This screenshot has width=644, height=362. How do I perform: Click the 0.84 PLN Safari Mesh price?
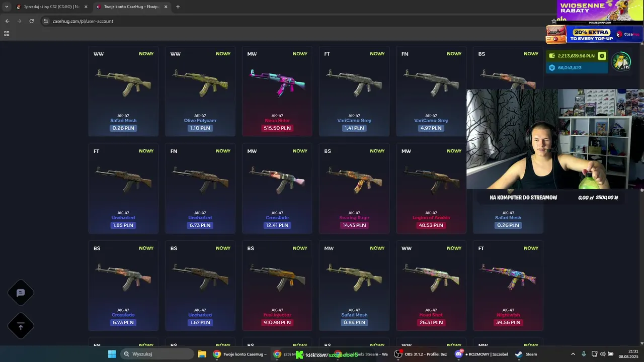pyautogui.click(x=354, y=323)
